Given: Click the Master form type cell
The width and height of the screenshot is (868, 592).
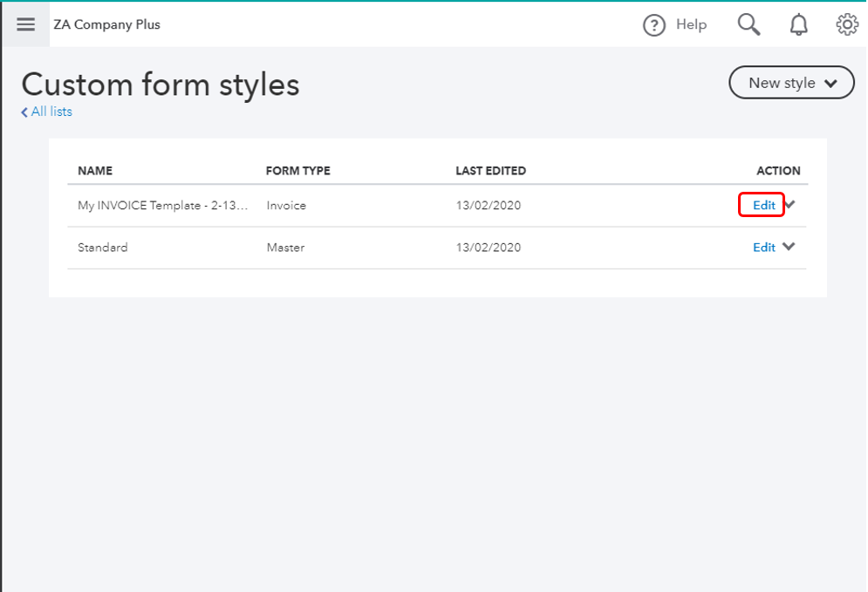Looking at the screenshot, I should click(x=285, y=248).
